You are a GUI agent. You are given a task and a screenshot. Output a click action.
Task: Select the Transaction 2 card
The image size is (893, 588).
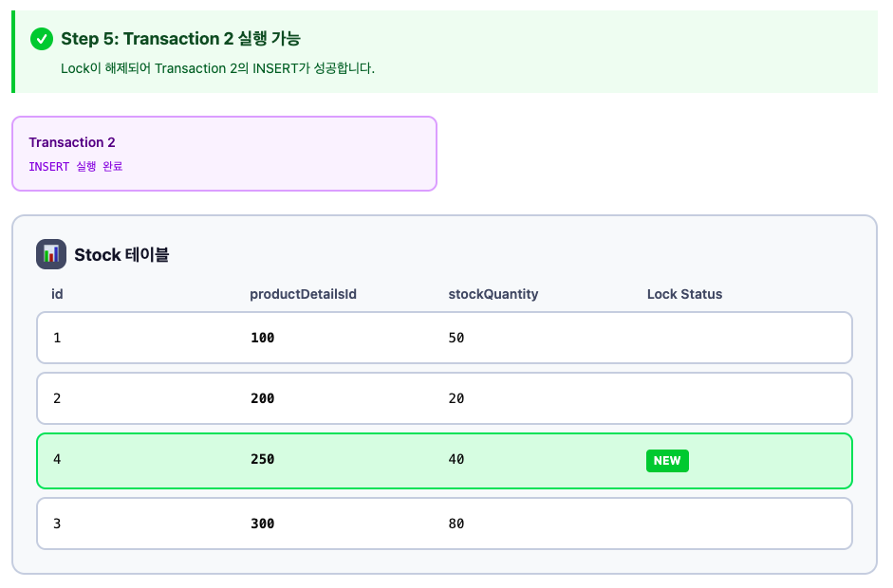pos(224,154)
